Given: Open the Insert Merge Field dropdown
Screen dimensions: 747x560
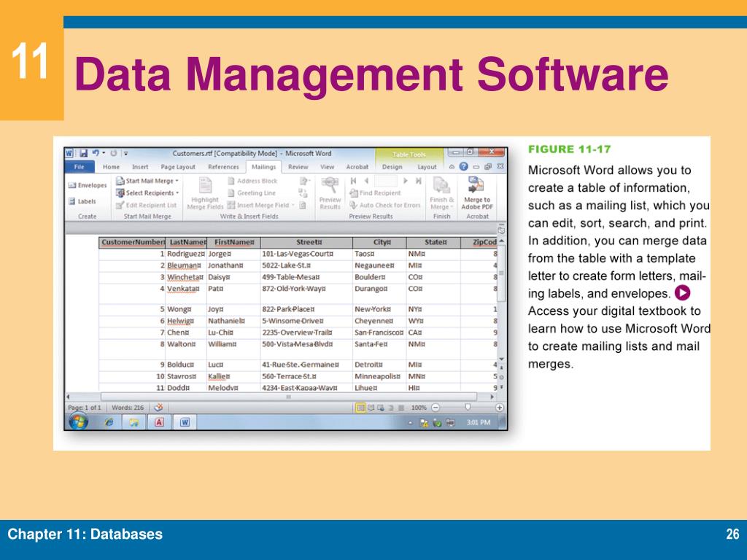Looking at the screenshot, I should coord(293,205).
